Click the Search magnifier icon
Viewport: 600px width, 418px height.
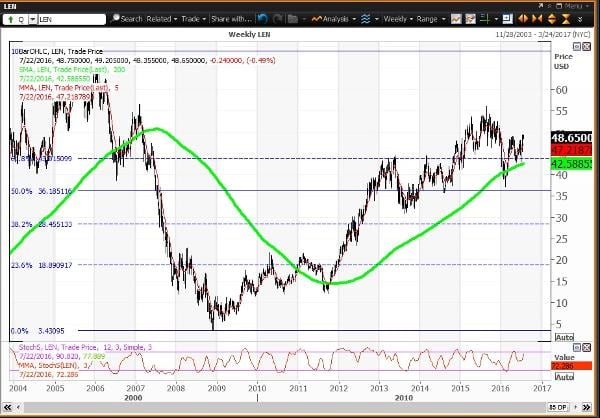pyautogui.click(x=115, y=18)
